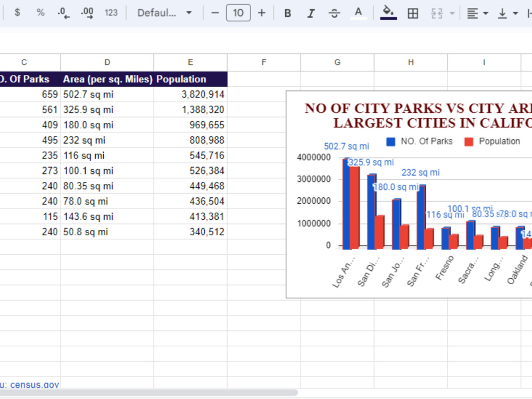The width and height of the screenshot is (532, 399).
Task: Click cell with value 436,504
Action: pos(190,201)
